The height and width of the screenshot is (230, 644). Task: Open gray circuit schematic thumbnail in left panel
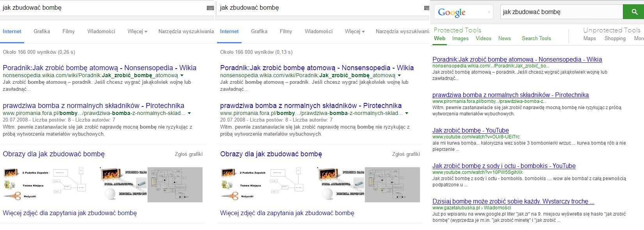click(x=175, y=184)
